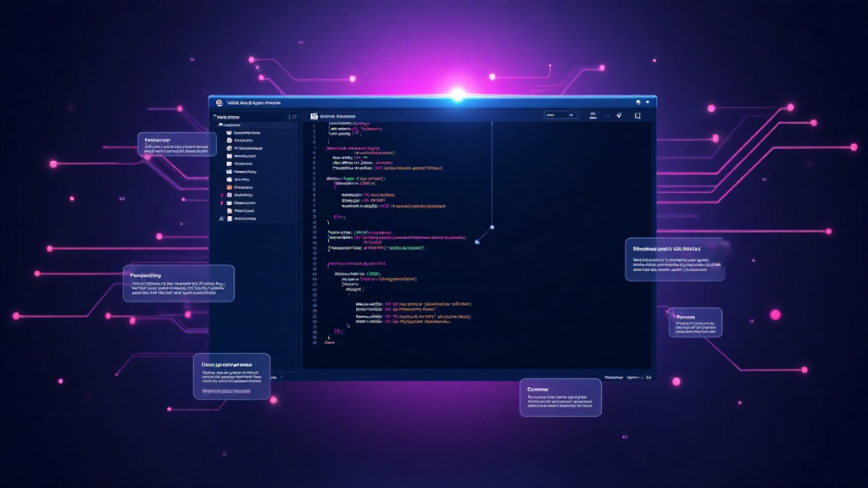868x488 pixels.
Task: Click the globe-style icon in the file explorer
Action: click(231, 147)
